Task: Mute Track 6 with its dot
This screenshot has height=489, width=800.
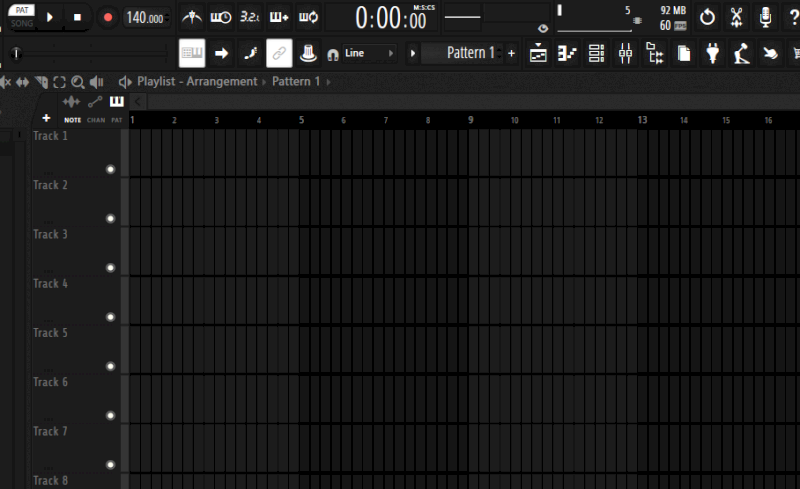Action: [x=110, y=415]
